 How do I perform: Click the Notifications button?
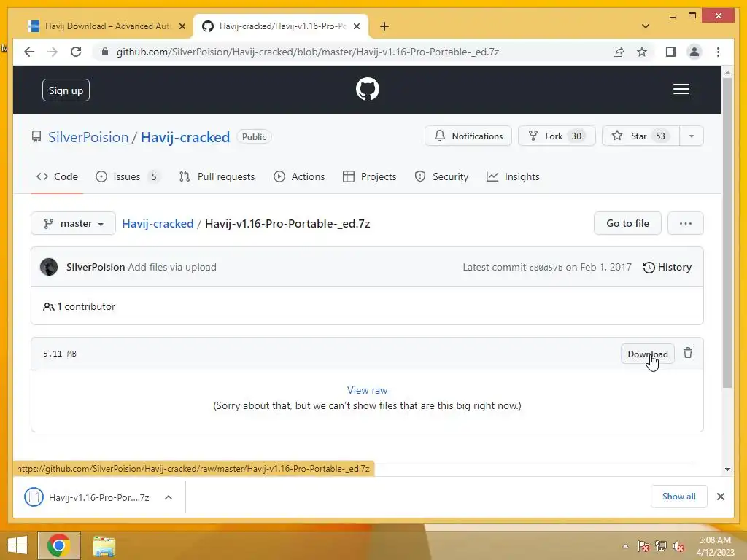[x=468, y=136]
